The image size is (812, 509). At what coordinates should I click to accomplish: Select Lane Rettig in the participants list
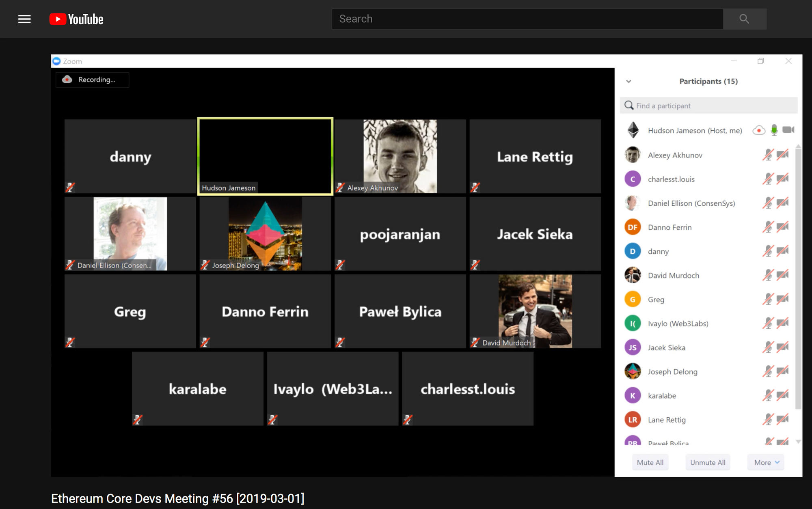(667, 420)
